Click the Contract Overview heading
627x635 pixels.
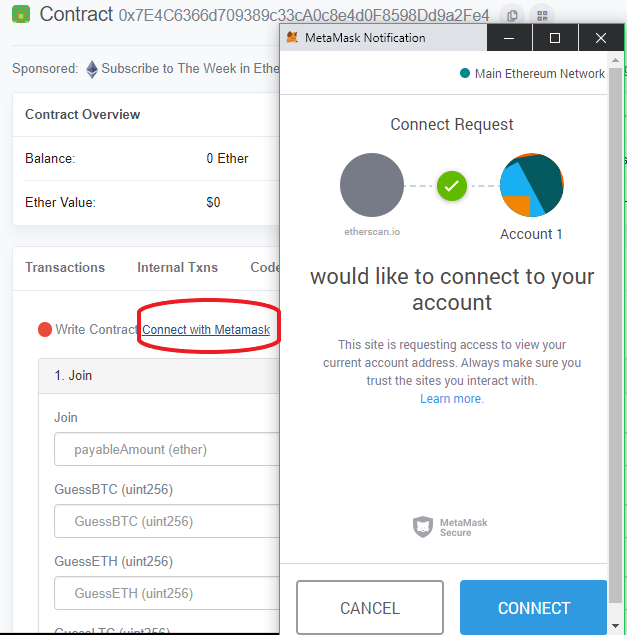[x=83, y=115]
